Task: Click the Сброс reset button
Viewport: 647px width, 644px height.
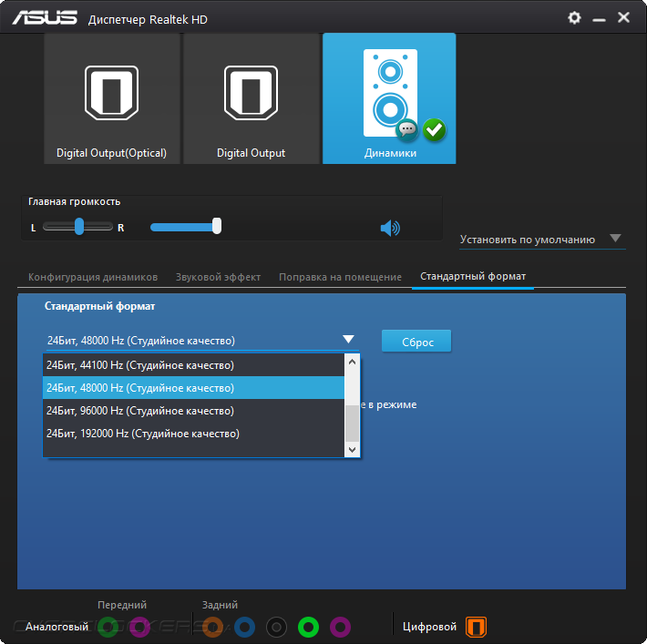Action: pyautogui.click(x=416, y=342)
